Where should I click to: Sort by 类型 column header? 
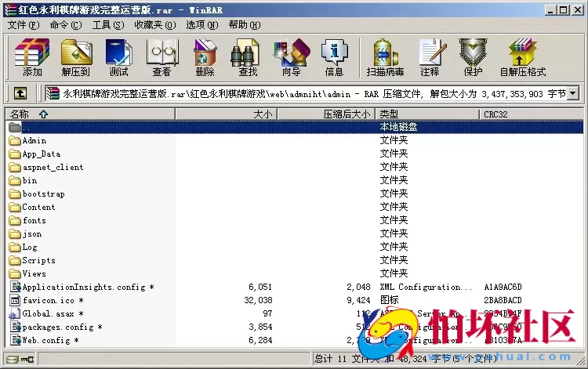click(x=427, y=114)
